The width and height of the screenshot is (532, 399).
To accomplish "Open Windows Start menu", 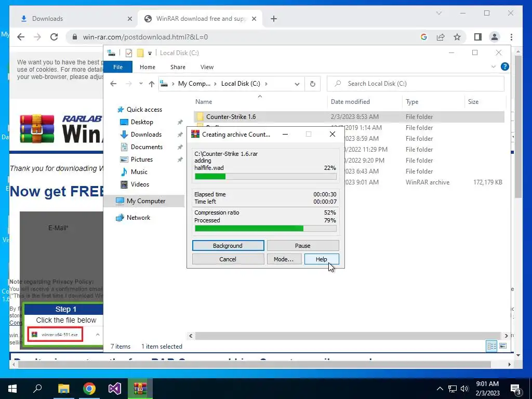I will click(x=12, y=389).
